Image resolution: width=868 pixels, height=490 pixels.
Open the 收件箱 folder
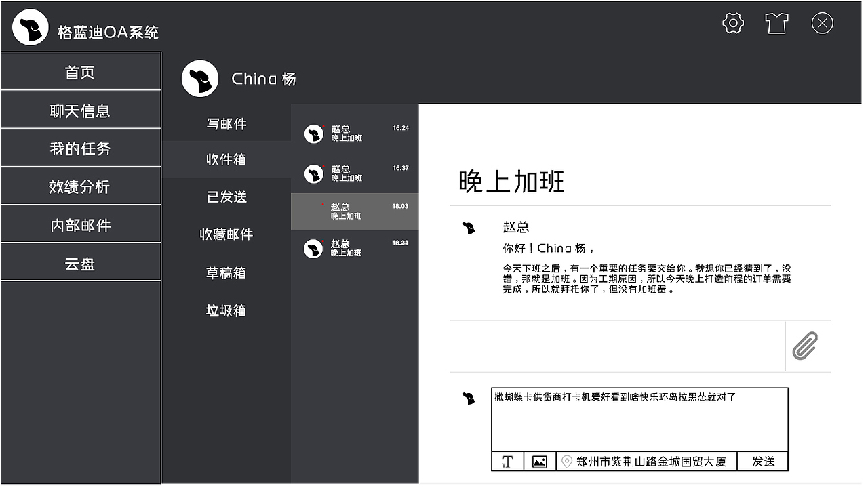coord(226,159)
